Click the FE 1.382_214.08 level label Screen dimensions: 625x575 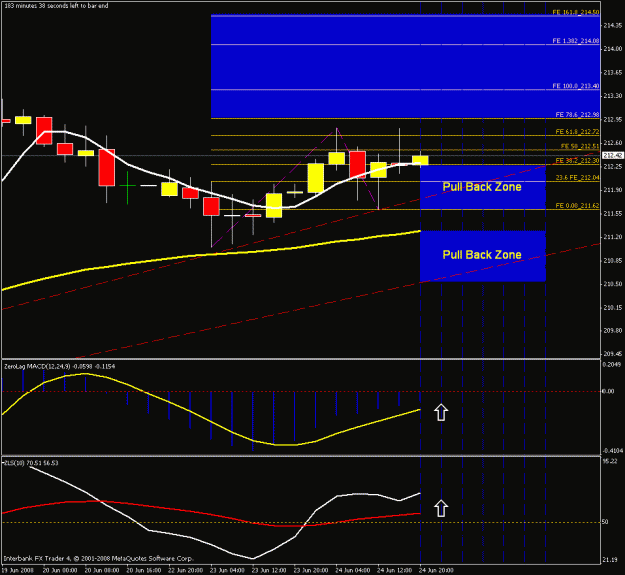[x=576, y=41]
